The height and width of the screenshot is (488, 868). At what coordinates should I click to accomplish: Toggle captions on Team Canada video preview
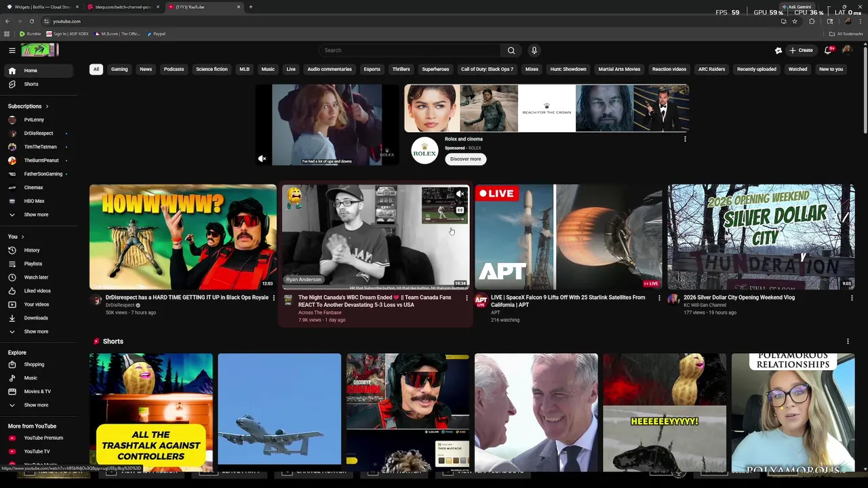tap(460, 210)
